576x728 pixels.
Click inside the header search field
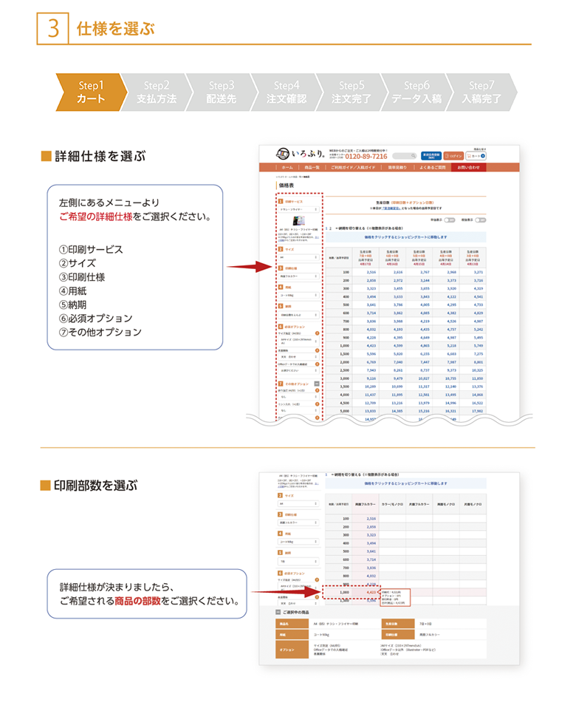(x=405, y=156)
